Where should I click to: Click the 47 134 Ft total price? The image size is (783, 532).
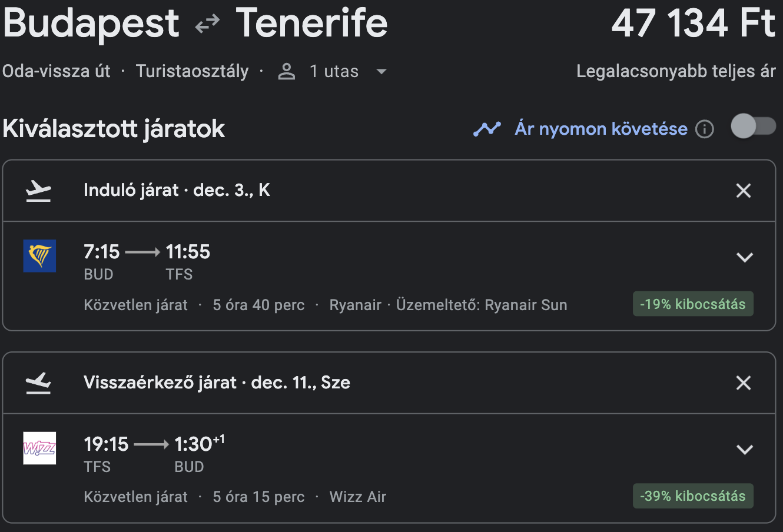pos(694,24)
